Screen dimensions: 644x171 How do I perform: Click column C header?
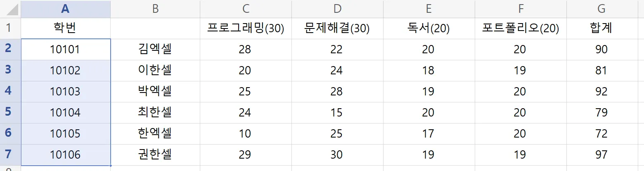point(245,9)
